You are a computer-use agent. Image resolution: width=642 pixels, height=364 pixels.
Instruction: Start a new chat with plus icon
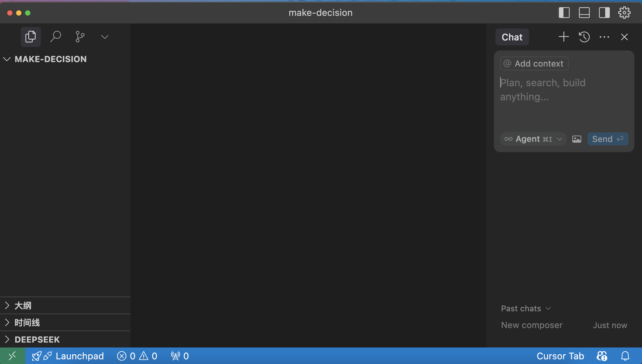click(x=564, y=37)
